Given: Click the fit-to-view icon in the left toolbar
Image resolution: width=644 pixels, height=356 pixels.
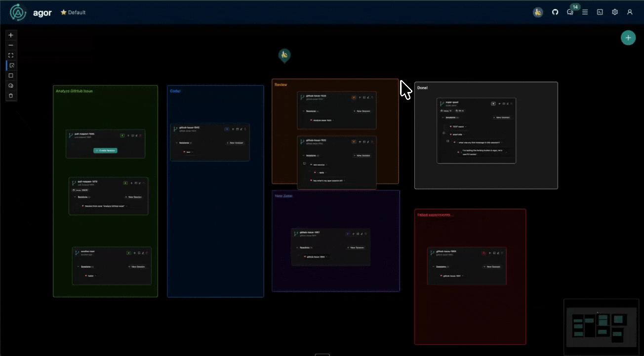Looking at the screenshot, I should point(11,55).
